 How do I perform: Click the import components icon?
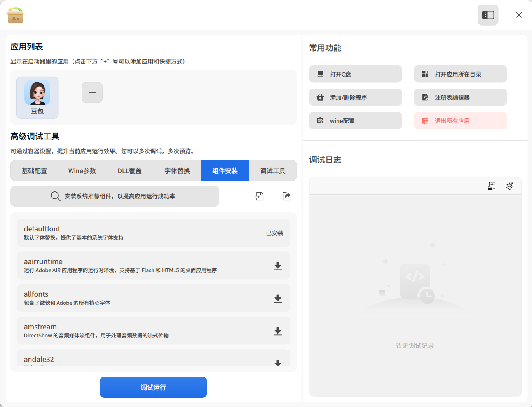click(260, 196)
